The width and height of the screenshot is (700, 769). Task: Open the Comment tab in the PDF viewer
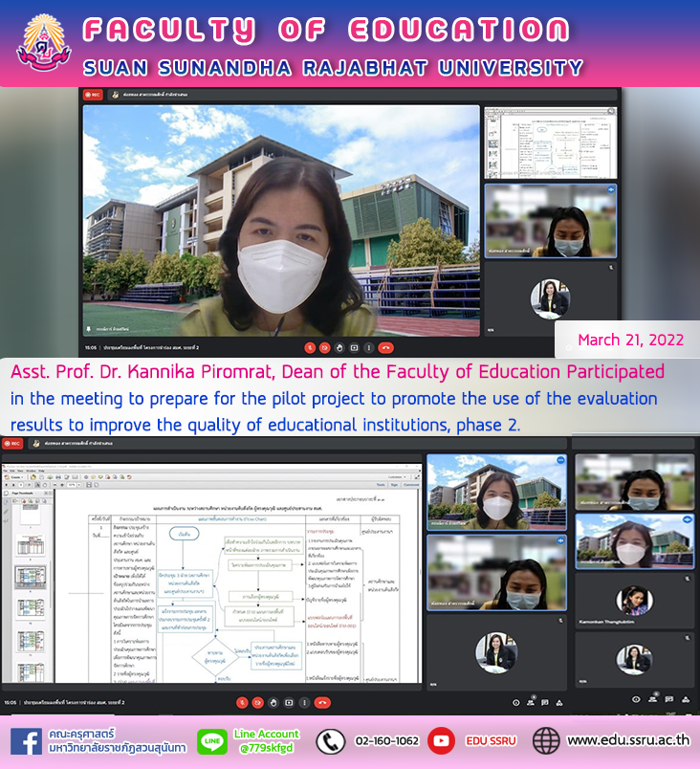409,485
